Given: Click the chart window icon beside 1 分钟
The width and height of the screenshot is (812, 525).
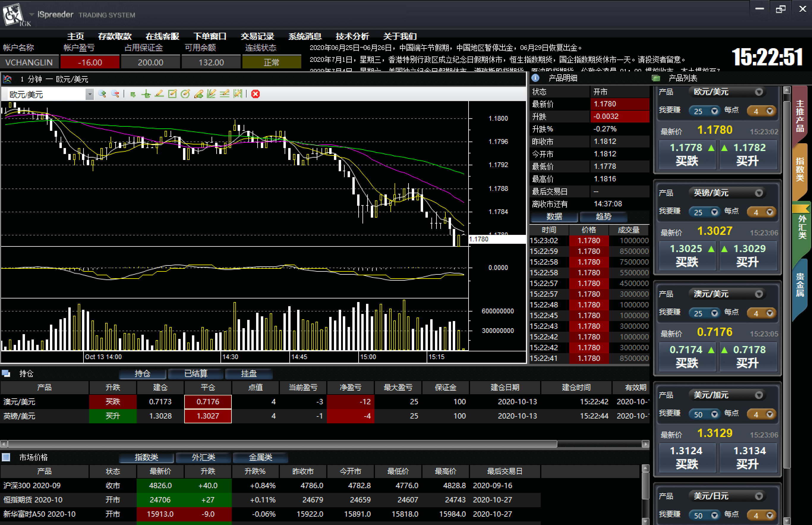Looking at the screenshot, I should 7,79.
